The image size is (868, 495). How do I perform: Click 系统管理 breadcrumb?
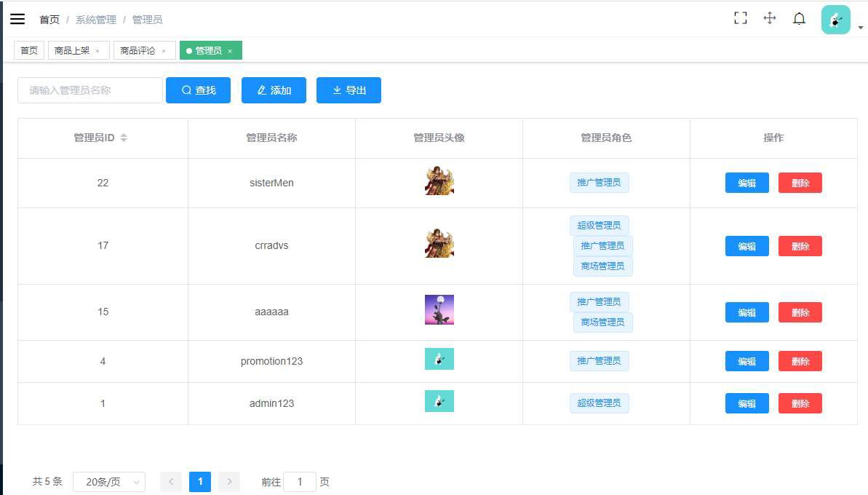click(96, 20)
